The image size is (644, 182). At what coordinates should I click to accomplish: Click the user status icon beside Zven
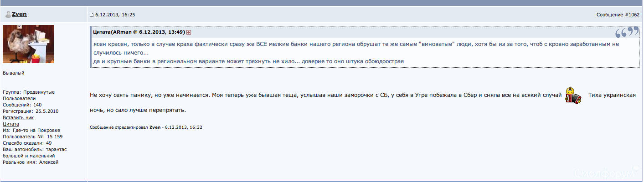click(8, 15)
